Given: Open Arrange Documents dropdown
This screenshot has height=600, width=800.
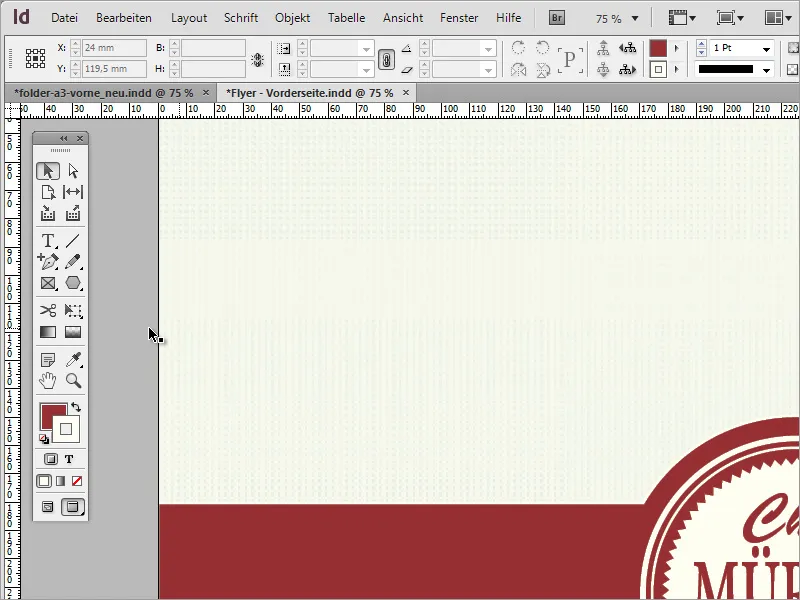Looking at the screenshot, I should 778,18.
